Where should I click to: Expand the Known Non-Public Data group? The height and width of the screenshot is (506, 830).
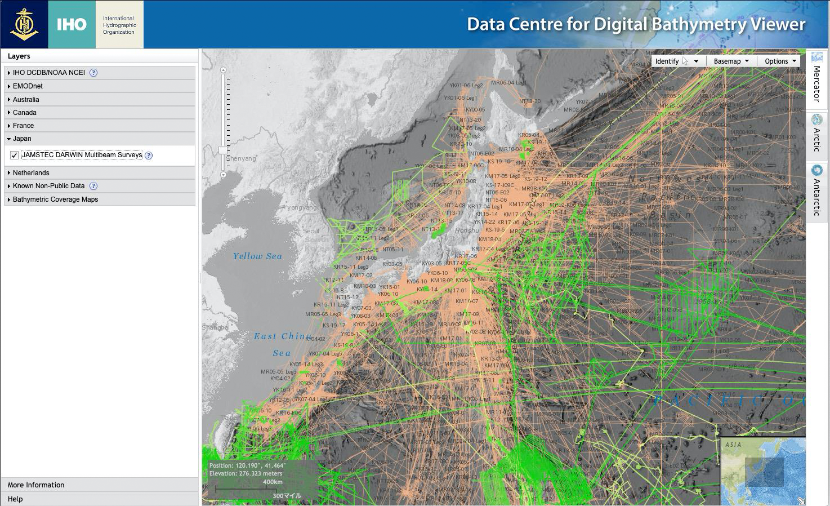pyautogui.click(x=100, y=186)
